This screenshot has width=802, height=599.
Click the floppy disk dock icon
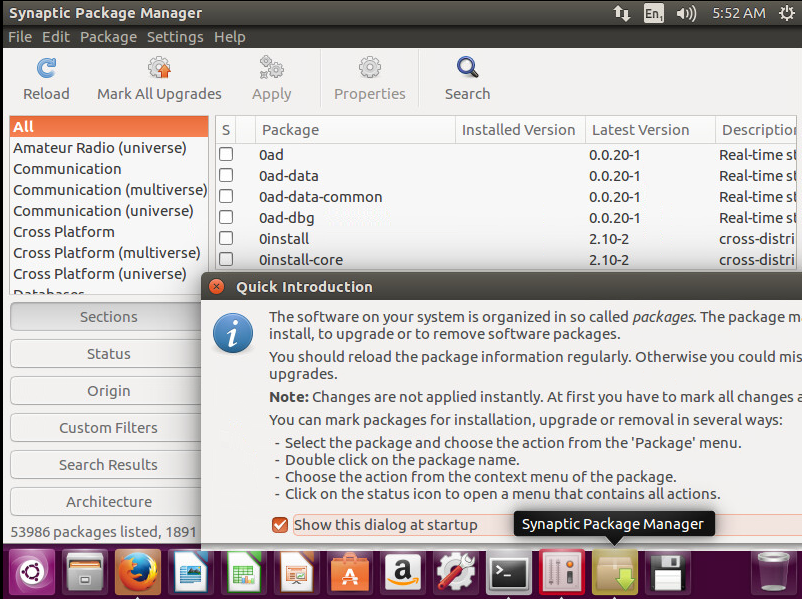pos(667,572)
